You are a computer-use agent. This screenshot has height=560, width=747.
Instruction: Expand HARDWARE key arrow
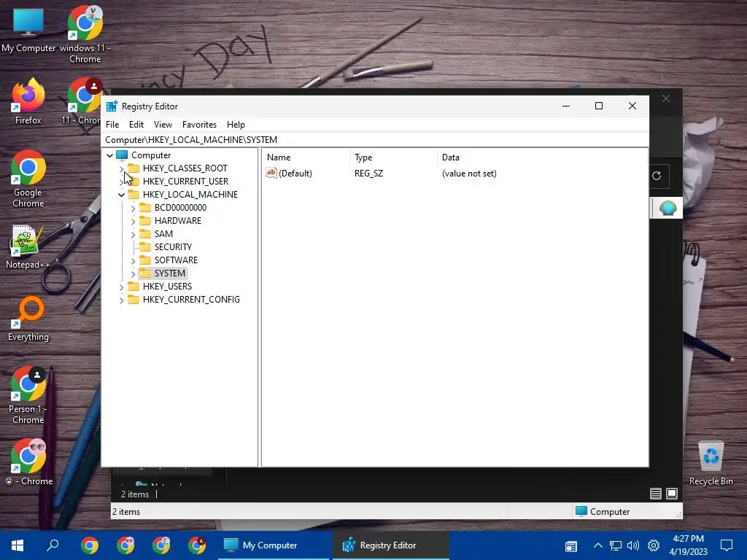pyautogui.click(x=133, y=221)
